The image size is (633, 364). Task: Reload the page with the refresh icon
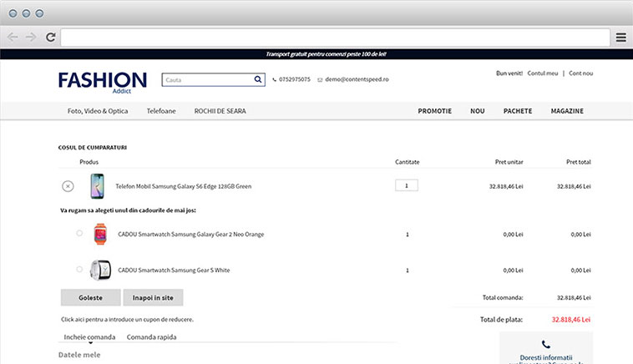[x=51, y=37]
